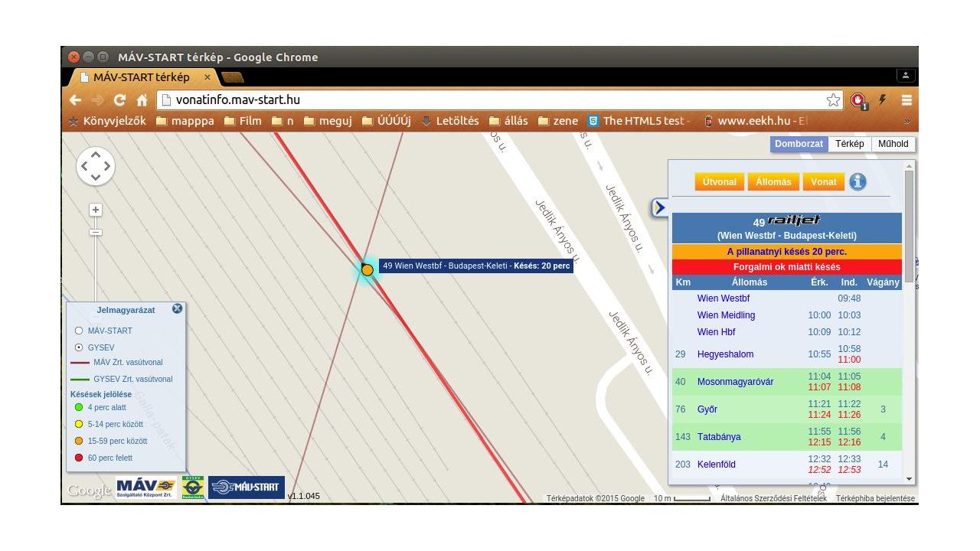Screen dimensions: 980x551
Task: Click the Chrome user profile icon
Action: [905, 76]
